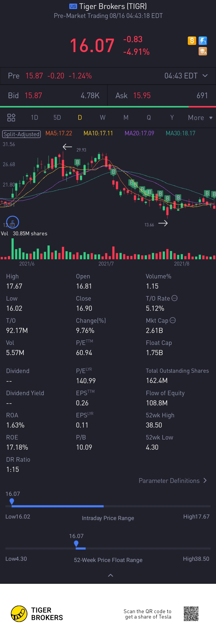216x644 pixels.
Task: Select the D daily chart tab
Action: [x=80, y=117]
